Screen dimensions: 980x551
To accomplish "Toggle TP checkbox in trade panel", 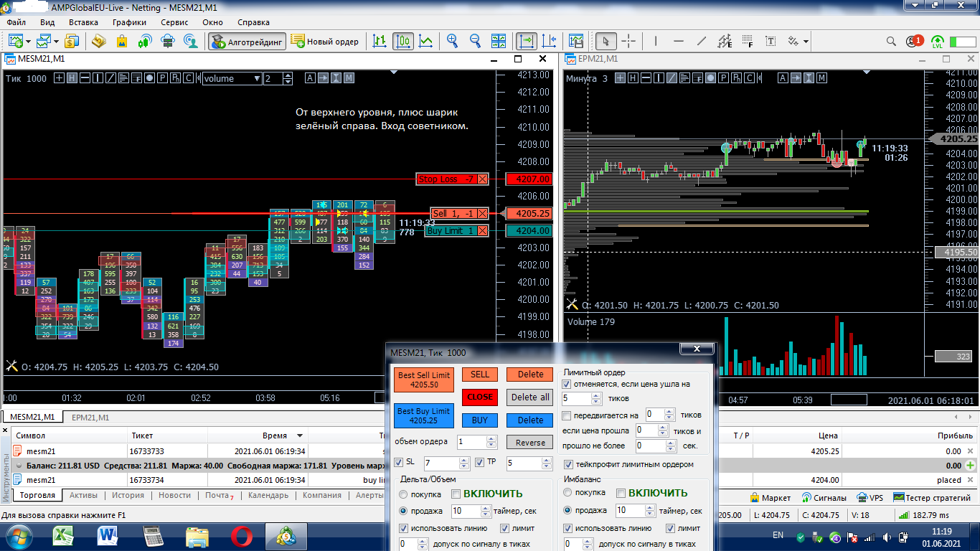I will click(481, 462).
